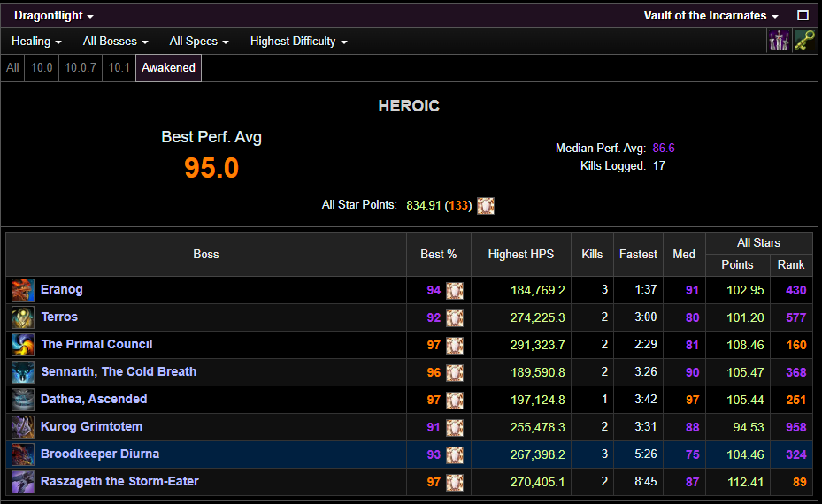Open the Dragonflight expansion dropdown
The height and width of the screenshot is (504, 822).
pos(54,16)
